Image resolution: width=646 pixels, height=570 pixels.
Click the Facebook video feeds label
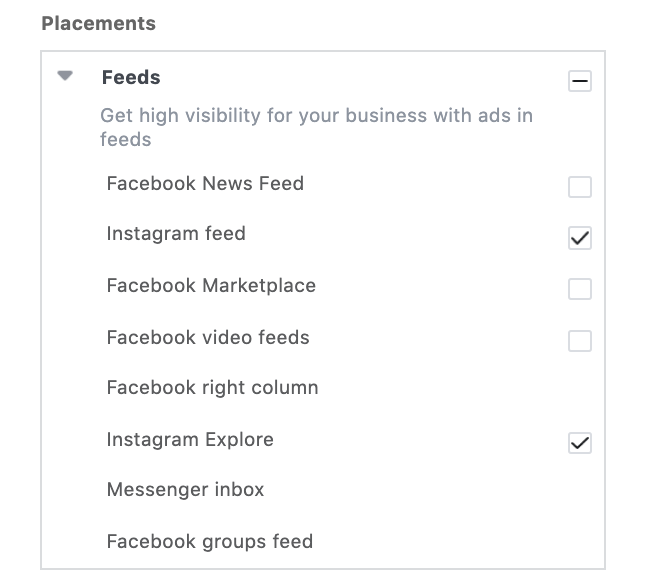click(x=208, y=338)
